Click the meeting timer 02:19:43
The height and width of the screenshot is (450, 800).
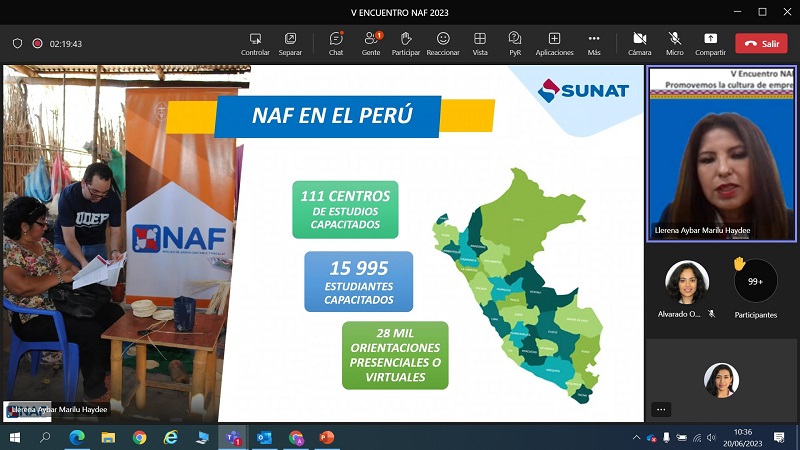66,44
